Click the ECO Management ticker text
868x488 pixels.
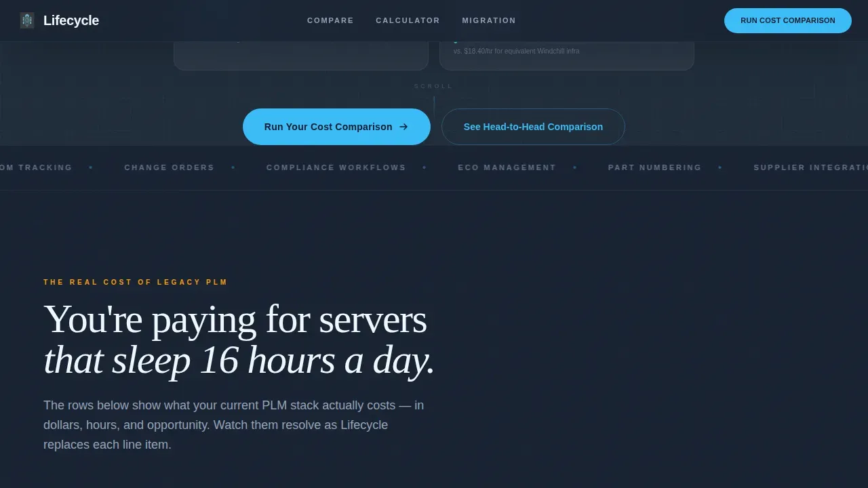click(x=507, y=167)
